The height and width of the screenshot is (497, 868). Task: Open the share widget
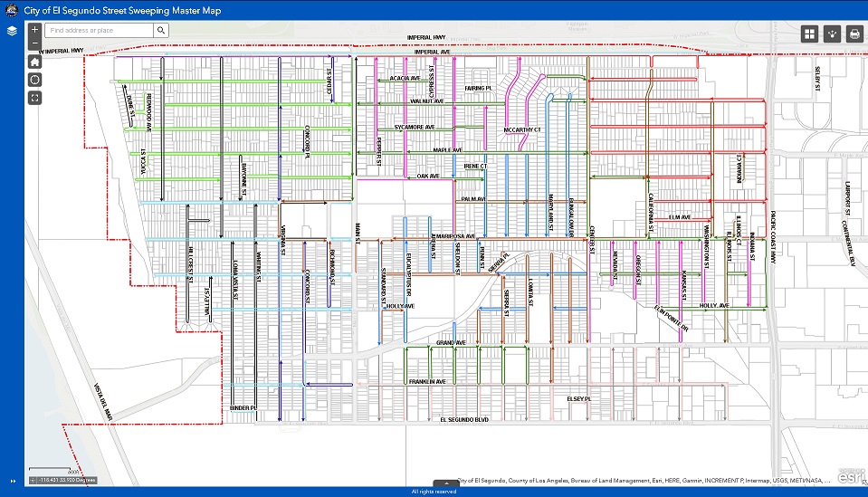[x=832, y=33]
